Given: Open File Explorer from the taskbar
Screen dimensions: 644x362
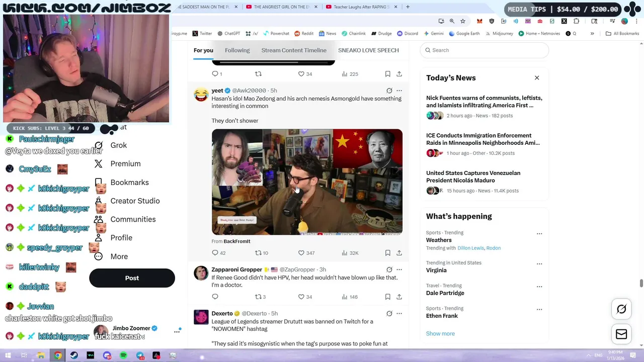Looking at the screenshot, I should pyautogui.click(x=41, y=355).
